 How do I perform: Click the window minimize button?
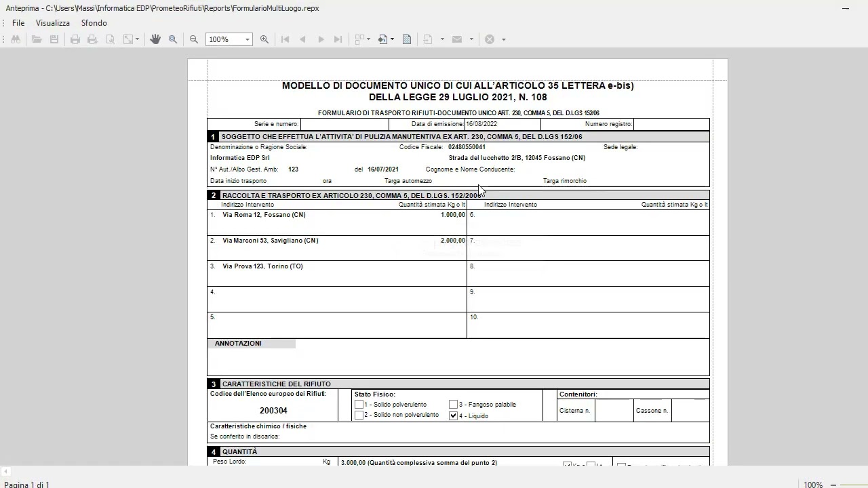tap(846, 8)
